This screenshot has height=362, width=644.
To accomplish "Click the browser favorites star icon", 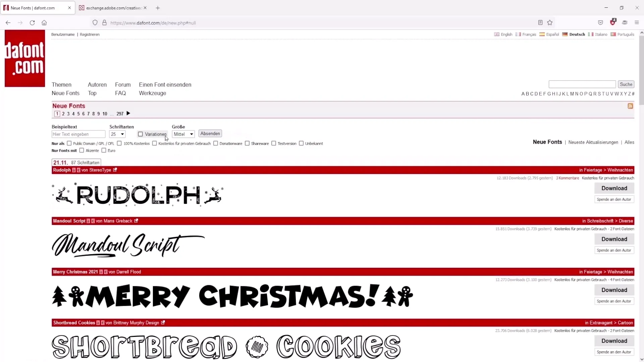I will [x=550, y=22].
